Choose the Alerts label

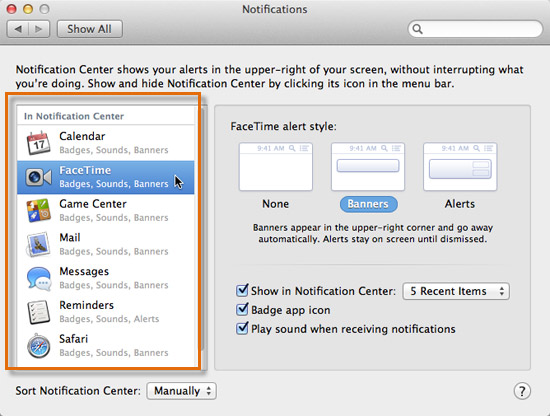point(460,204)
